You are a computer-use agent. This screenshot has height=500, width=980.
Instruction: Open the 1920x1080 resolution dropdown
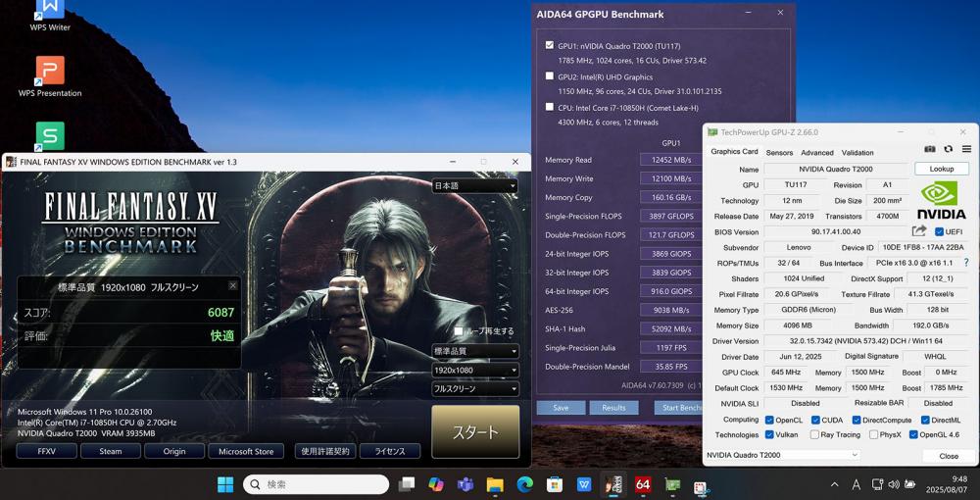pos(475,370)
